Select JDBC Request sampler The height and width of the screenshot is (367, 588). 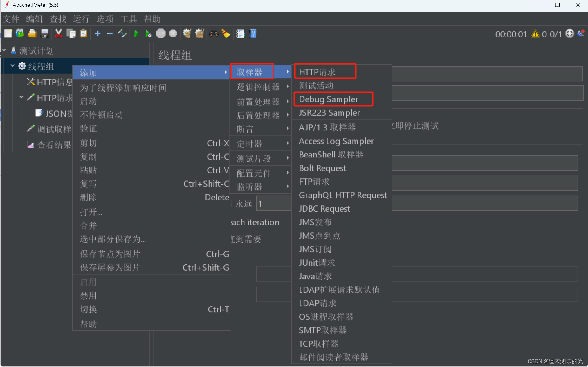click(342, 208)
